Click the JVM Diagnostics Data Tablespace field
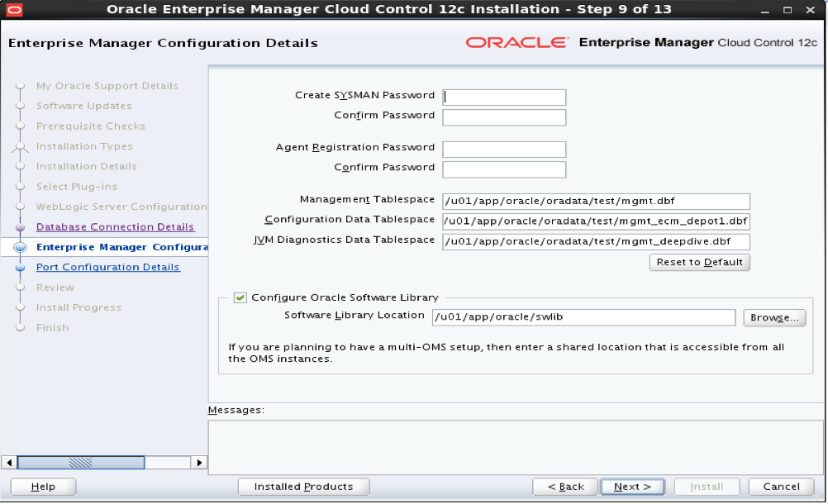 click(596, 242)
